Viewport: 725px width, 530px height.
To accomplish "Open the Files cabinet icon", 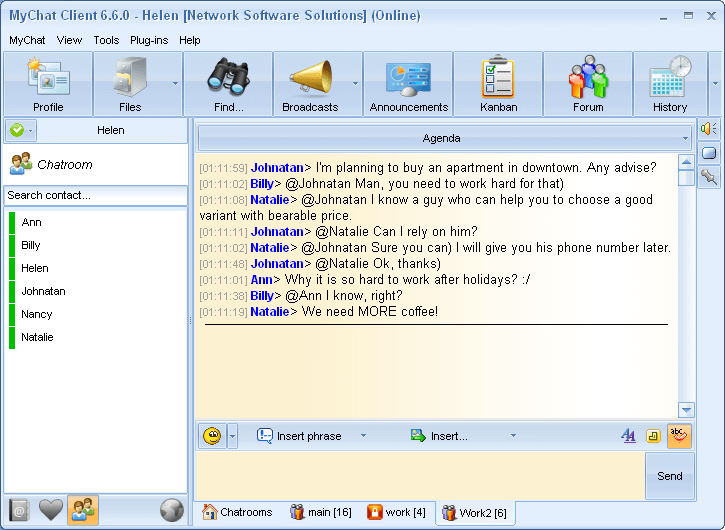I will click(130, 83).
